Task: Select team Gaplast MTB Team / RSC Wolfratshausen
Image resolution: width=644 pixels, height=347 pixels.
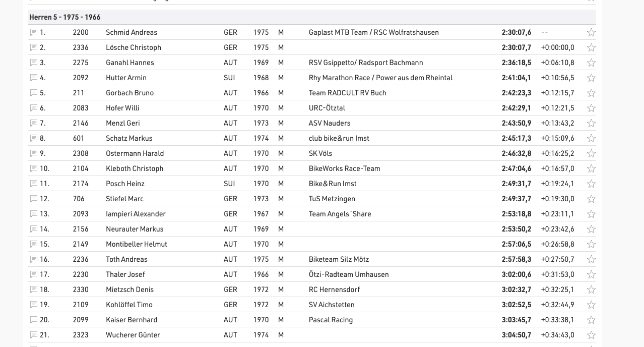Action: click(x=373, y=32)
